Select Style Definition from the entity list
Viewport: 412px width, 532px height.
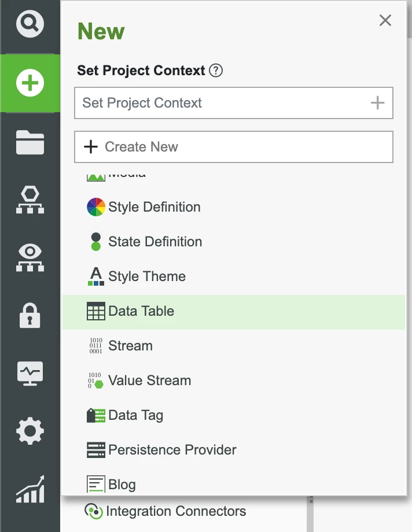click(154, 206)
